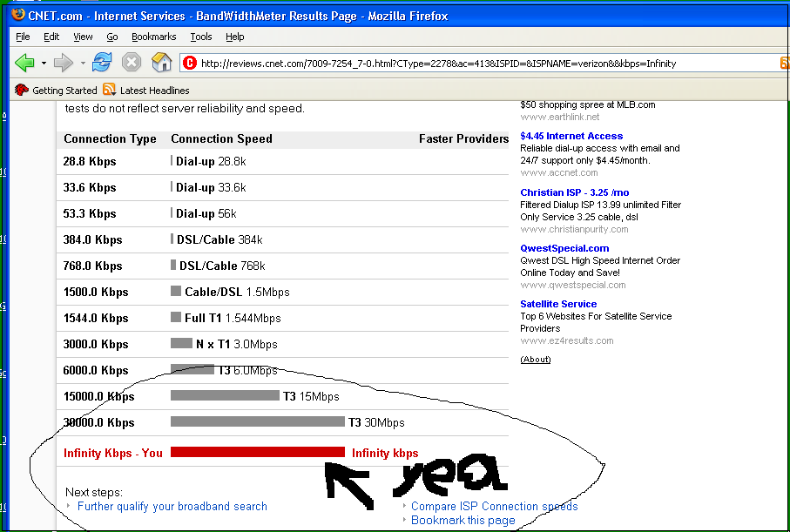Click the DSL/Cable 384k text
The width and height of the screenshot is (790, 532).
click(219, 239)
